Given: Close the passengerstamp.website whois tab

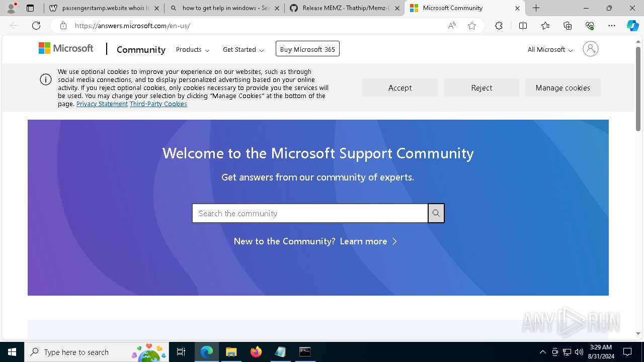Looking at the screenshot, I should [157, 8].
